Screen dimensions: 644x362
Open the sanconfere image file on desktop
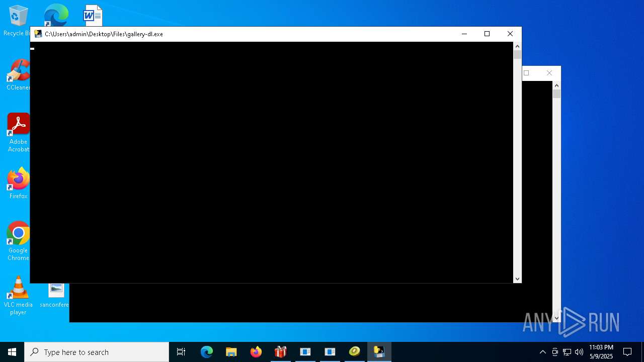[x=55, y=296]
